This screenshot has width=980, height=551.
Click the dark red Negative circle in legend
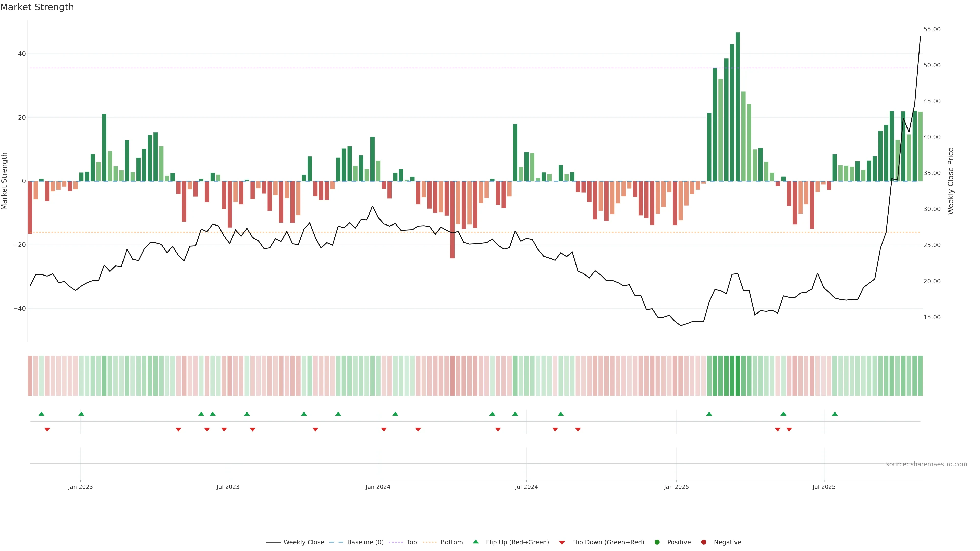coord(703,542)
